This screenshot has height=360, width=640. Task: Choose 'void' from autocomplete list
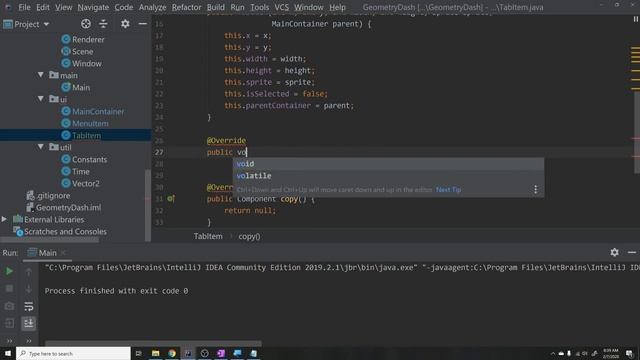(x=388, y=164)
